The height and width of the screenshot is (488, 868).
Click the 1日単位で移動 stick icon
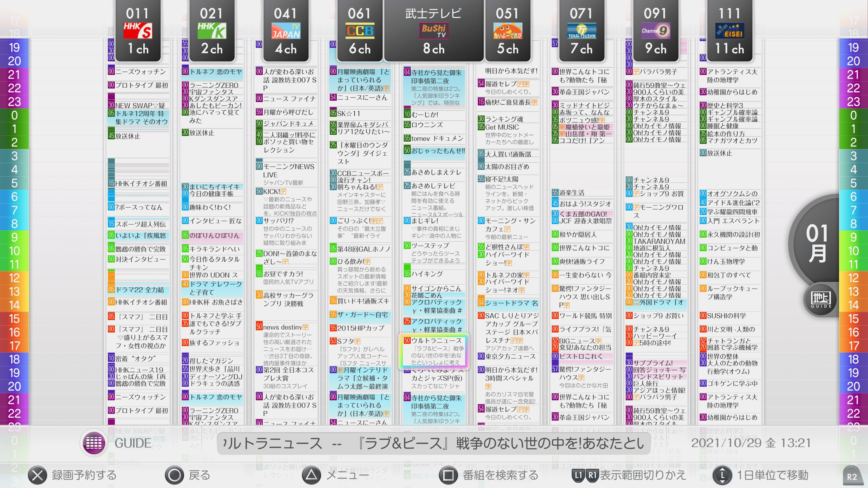(722, 475)
